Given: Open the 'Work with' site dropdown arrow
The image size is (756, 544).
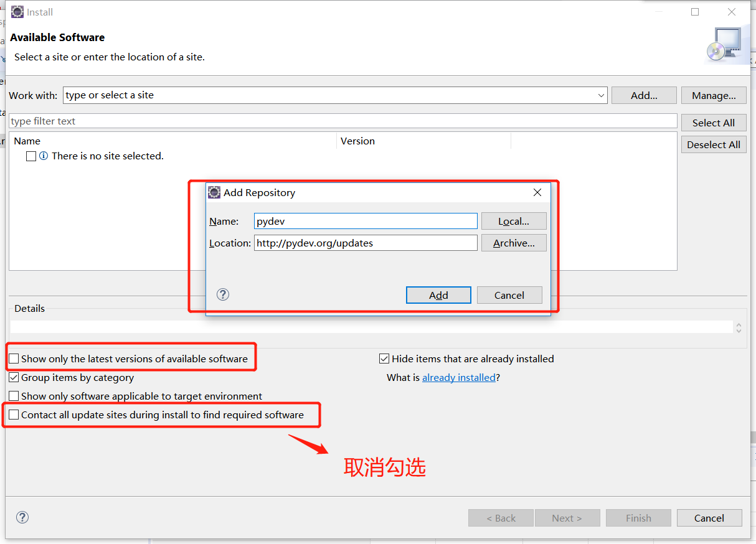Looking at the screenshot, I should click(x=601, y=95).
